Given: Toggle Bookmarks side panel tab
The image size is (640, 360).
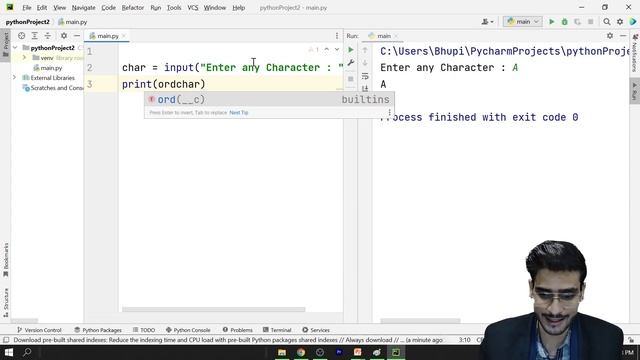Looking at the screenshot, I should coord(5,260).
